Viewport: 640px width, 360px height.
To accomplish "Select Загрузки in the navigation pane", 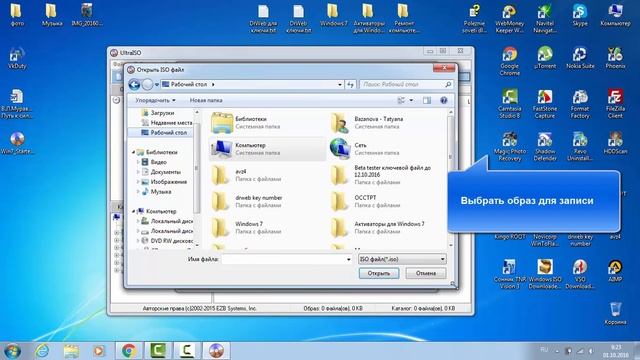I will click(162, 113).
